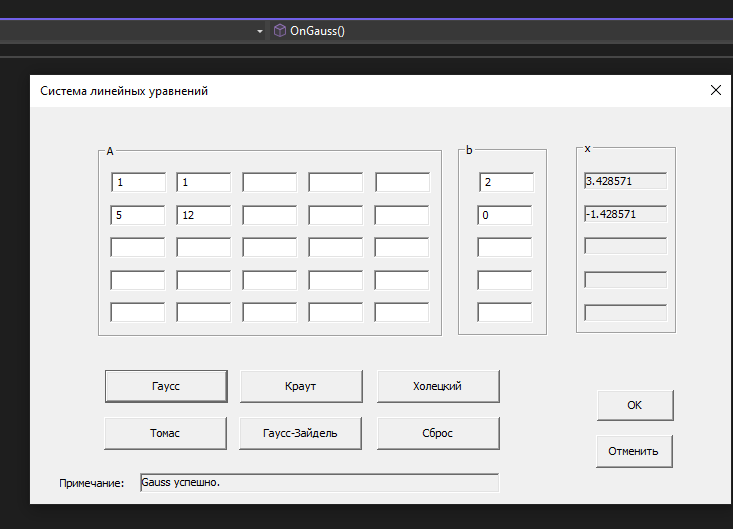The height and width of the screenshot is (529, 733).
Task: Click the purple cube icon by OnGauss()
Action: coord(280,31)
